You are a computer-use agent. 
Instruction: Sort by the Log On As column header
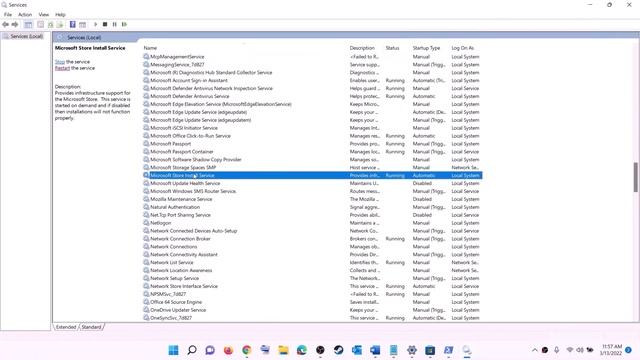[x=462, y=48]
